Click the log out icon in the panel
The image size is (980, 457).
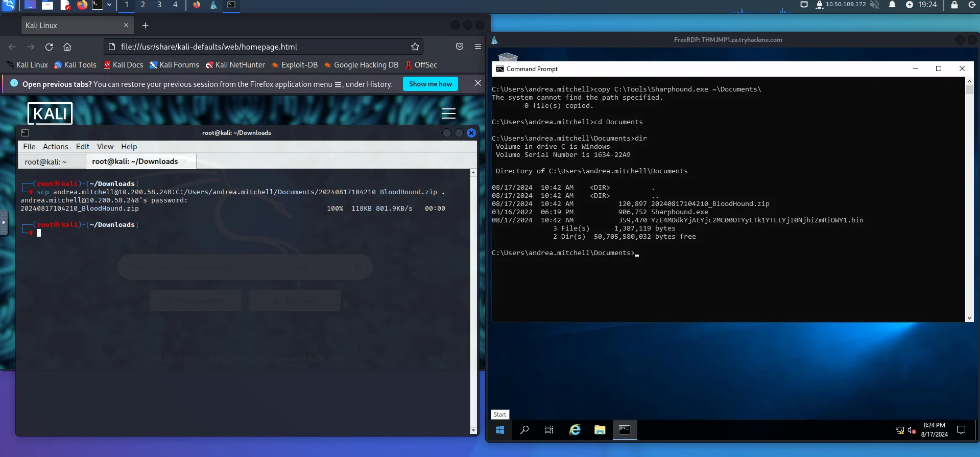coord(972,5)
